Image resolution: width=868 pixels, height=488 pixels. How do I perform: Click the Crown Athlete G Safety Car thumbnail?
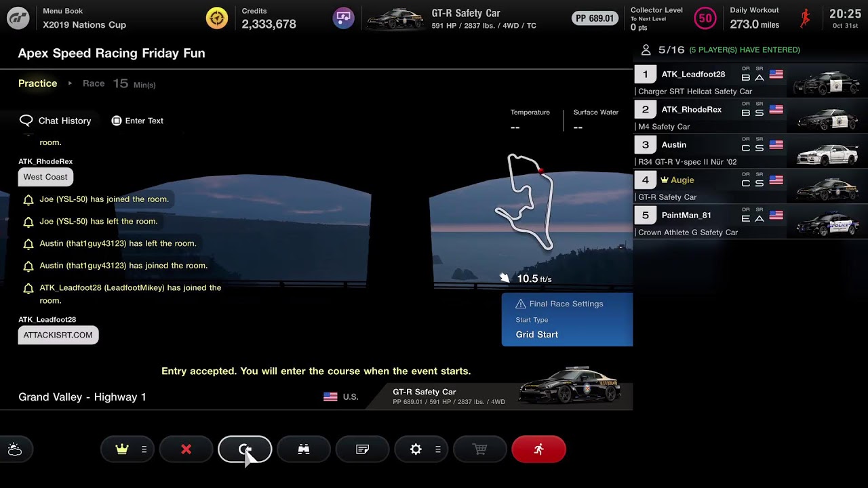(x=827, y=223)
